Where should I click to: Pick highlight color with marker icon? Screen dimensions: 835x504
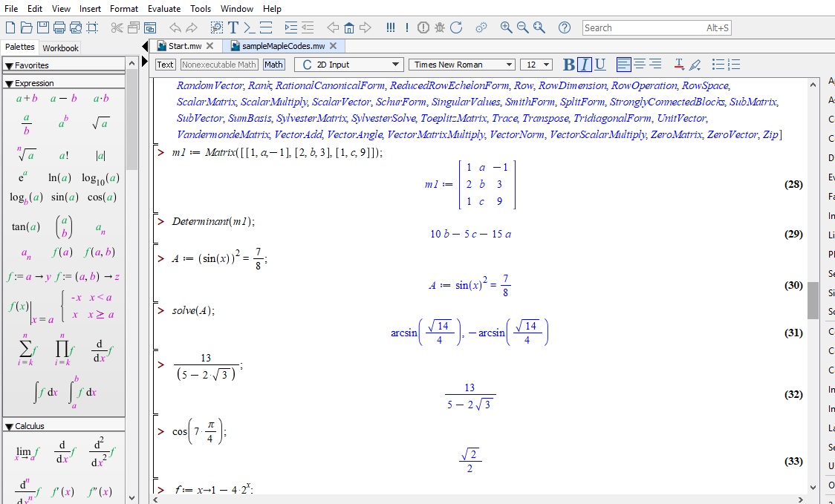695,65
